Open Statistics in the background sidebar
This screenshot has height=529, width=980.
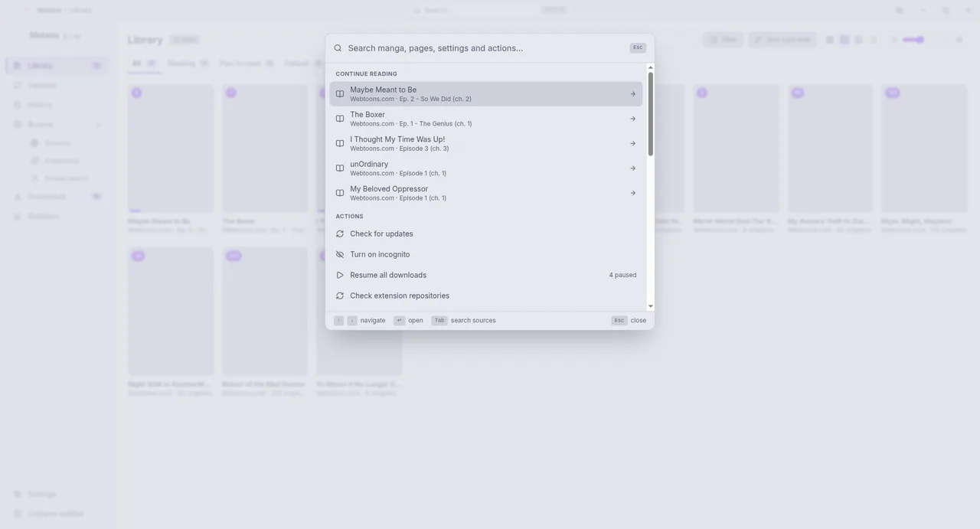57,217
